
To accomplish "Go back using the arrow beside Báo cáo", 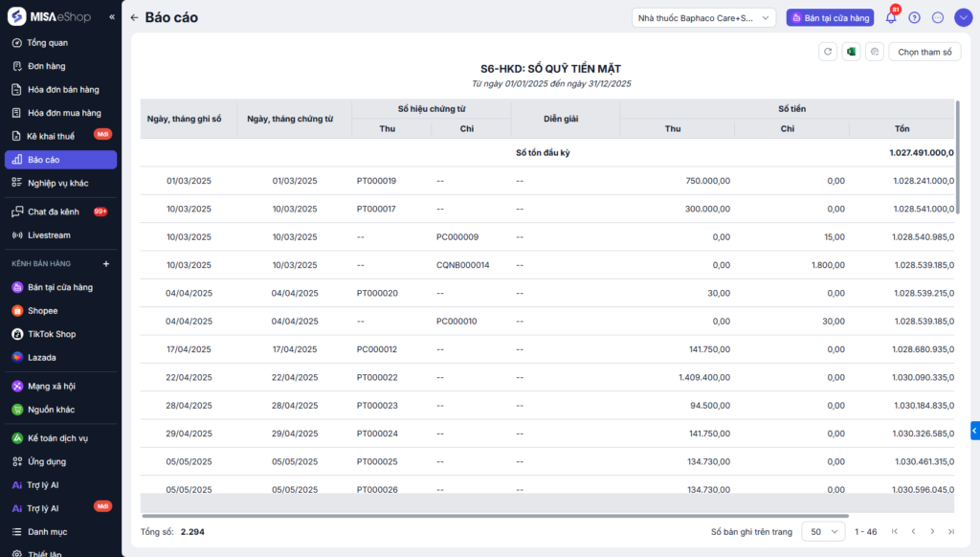I will point(134,17).
